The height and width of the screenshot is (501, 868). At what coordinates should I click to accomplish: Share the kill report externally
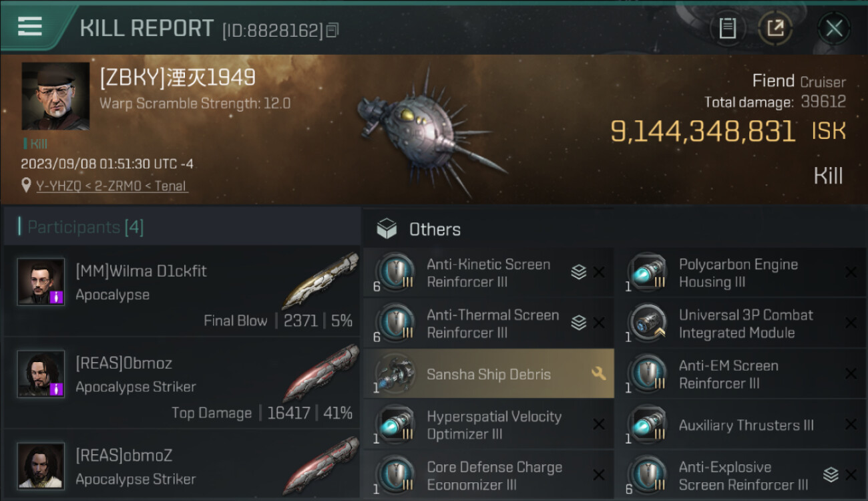pyautogui.click(x=775, y=28)
